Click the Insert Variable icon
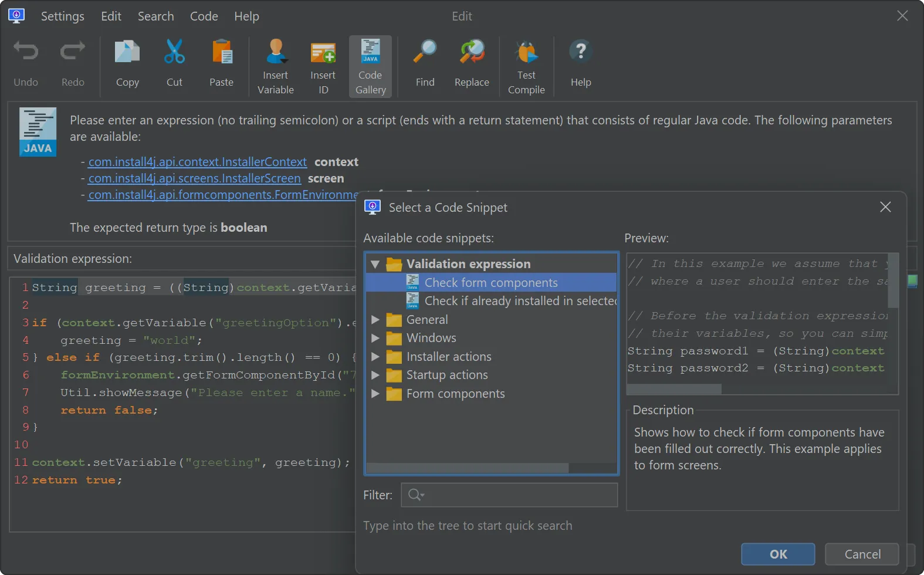Image resolution: width=924 pixels, height=575 pixels. pos(276,52)
